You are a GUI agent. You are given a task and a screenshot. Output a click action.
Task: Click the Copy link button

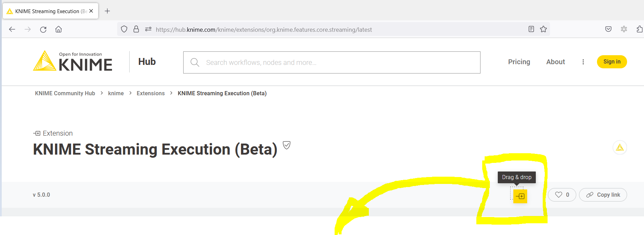603,195
